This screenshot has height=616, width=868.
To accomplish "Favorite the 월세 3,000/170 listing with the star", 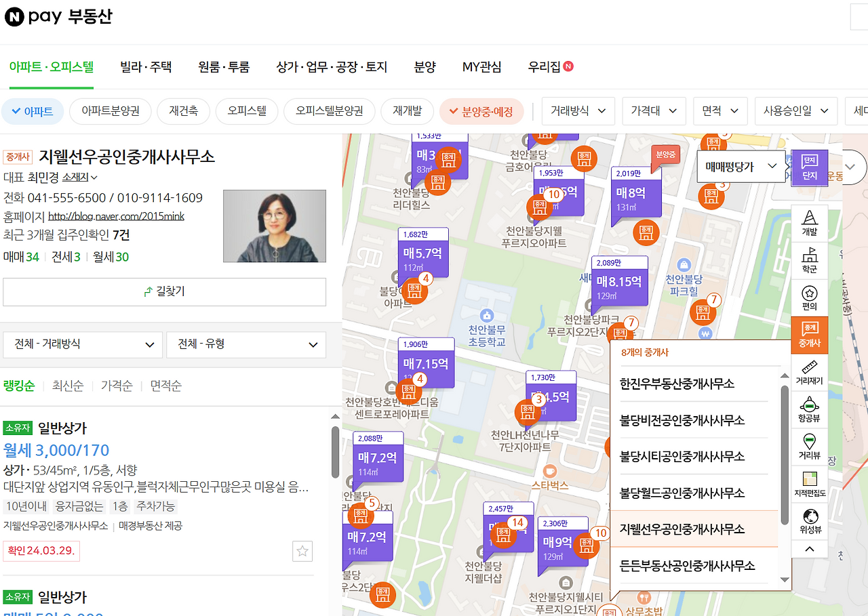I will click(x=302, y=552).
